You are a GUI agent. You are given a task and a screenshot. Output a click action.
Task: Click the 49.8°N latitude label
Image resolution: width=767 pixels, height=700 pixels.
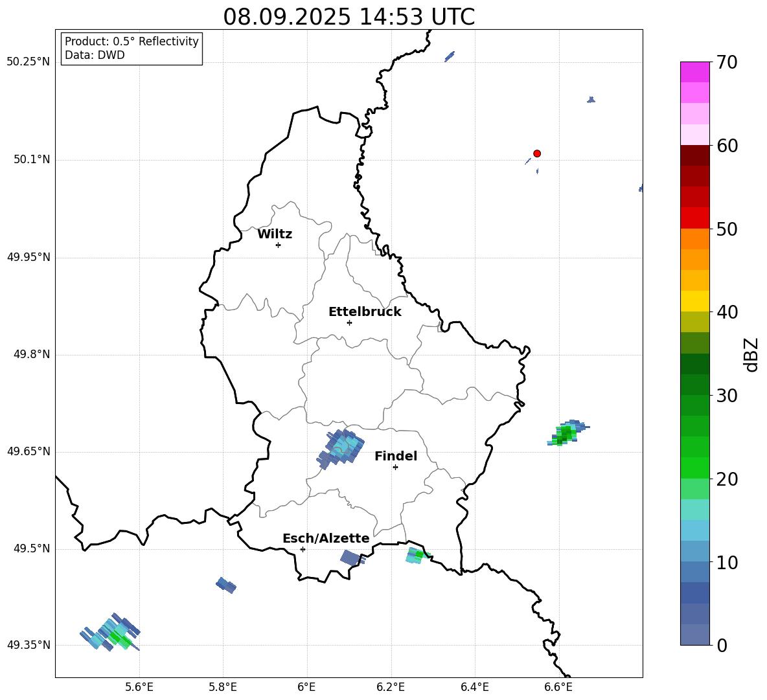coord(32,354)
